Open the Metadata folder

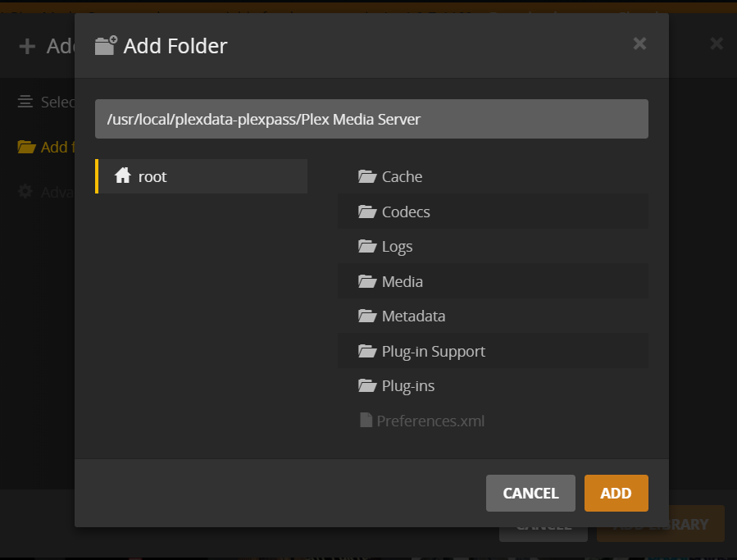(x=413, y=316)
